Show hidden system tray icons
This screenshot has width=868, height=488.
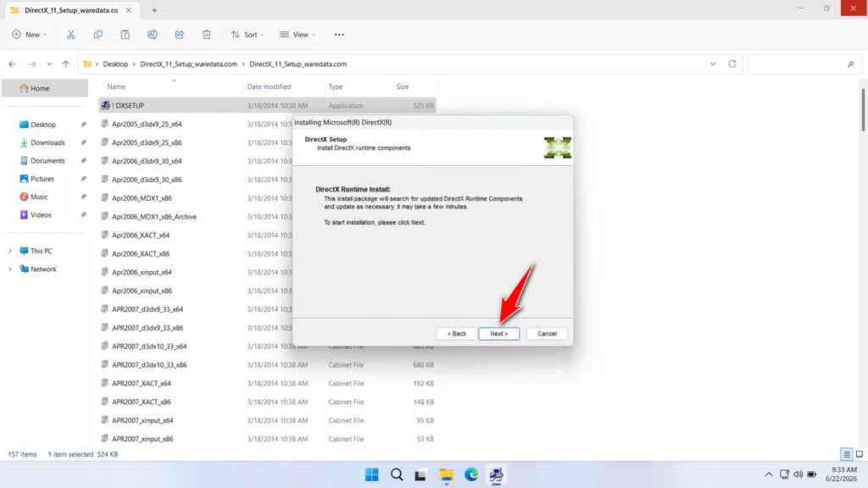click(768, 474)
